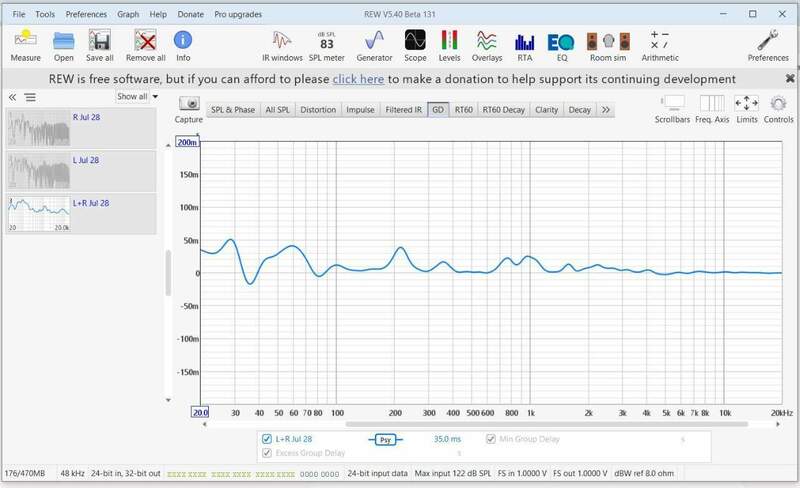Switch to All SPL tab
Viewport: 800px width, 488px height.
278,110
